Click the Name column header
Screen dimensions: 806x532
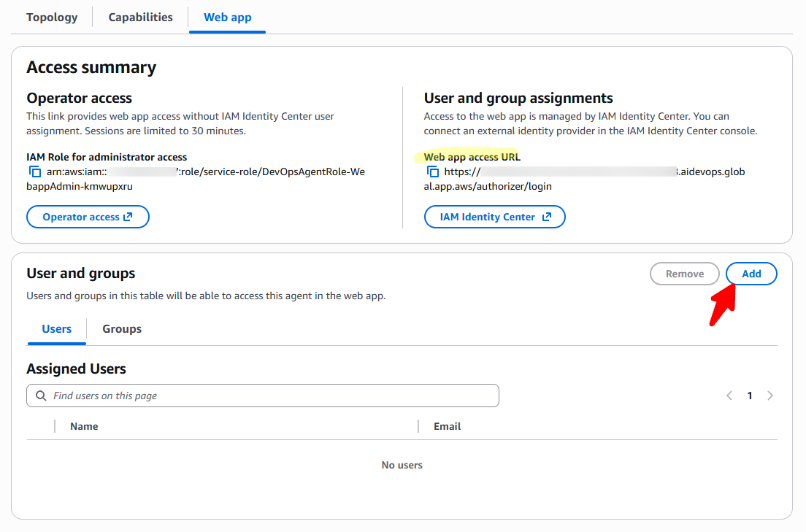point(84,426)
